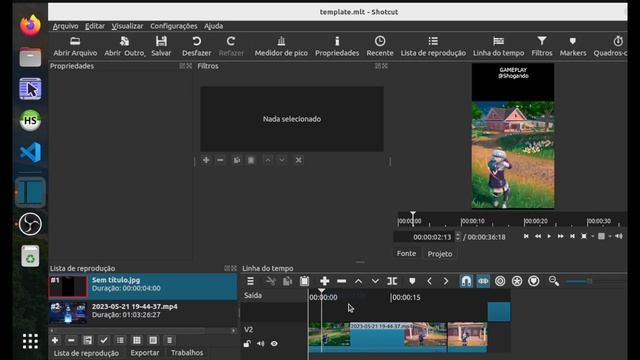Image resolution: width=640 pixels, height=360 pixels.
Task: Lock the V2 track
Action: (247, 344)
